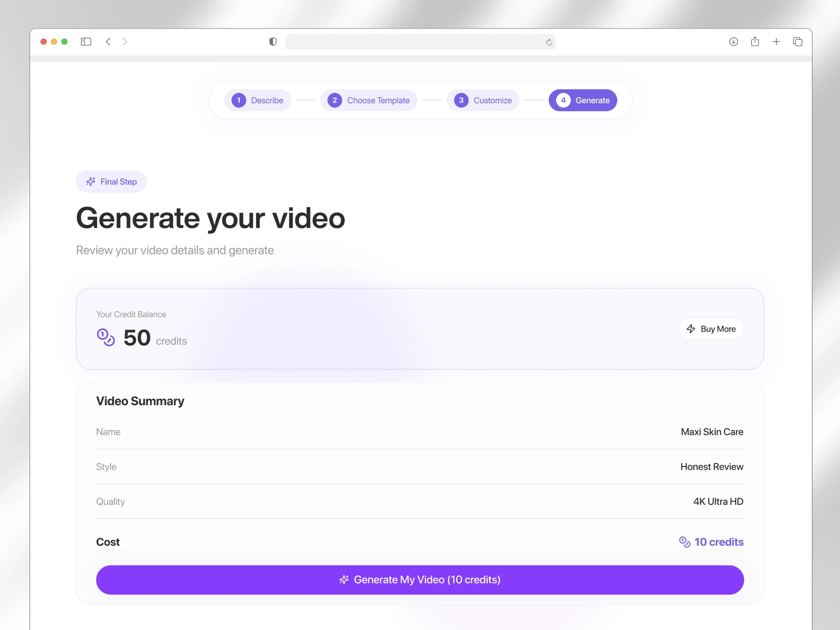Click the share icon in toolbar
The width and height of the screenshot is (840, 630).
click(755, 42)
